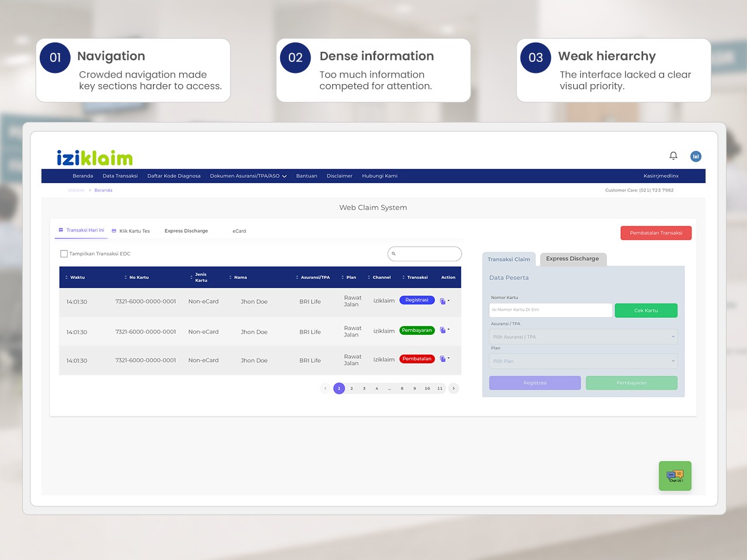
Task: Click the Disclaimer link in navigation
Action: click(x=340, y=176)
